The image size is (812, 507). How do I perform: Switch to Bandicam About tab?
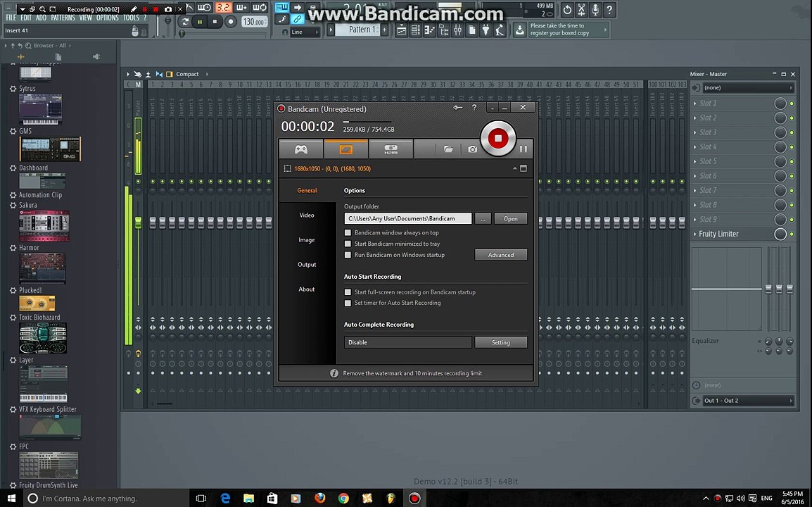tap(307, 289)
